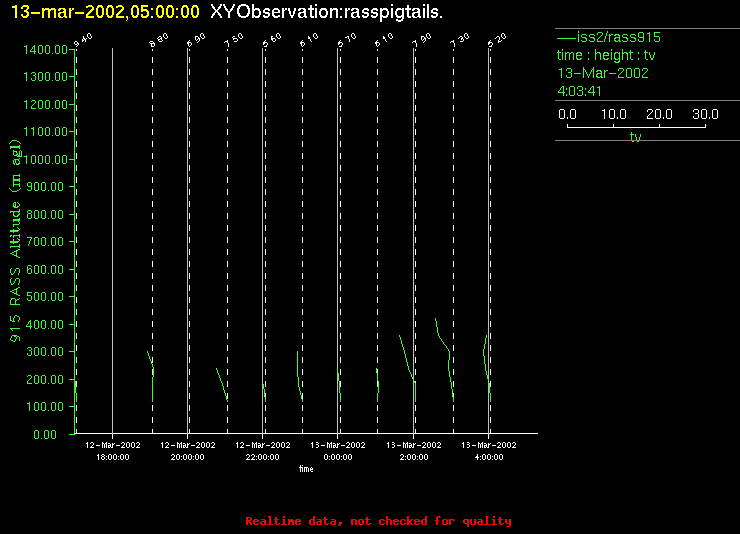Click the '0.00' altitude axis label
This screenshot has height=534, width=740.
(x=45, y=434)
